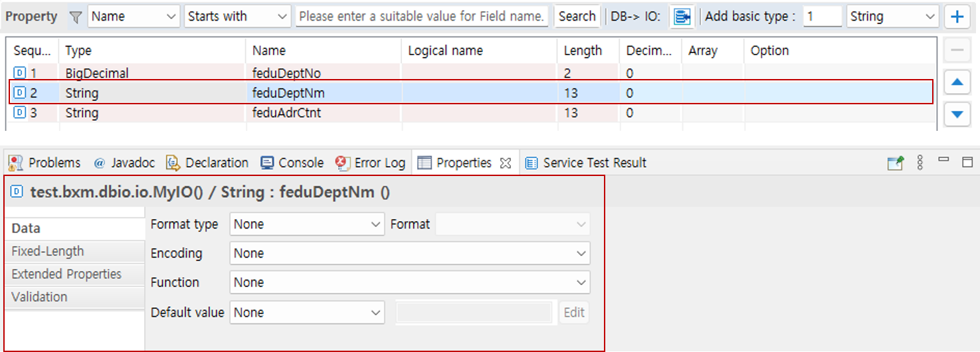The height and width of the screenshot is (352, 980).
Task: Click the Name column header
Action: pyautogui.click(x=323, y=50)
